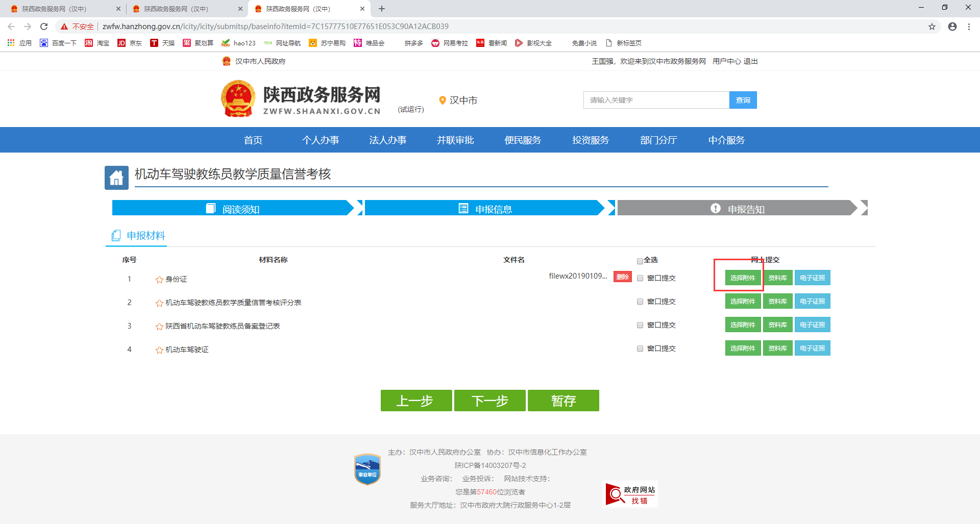Check the 全选 select-all checkbox
Screen dimensions: 980x524
tap(640, 261)
